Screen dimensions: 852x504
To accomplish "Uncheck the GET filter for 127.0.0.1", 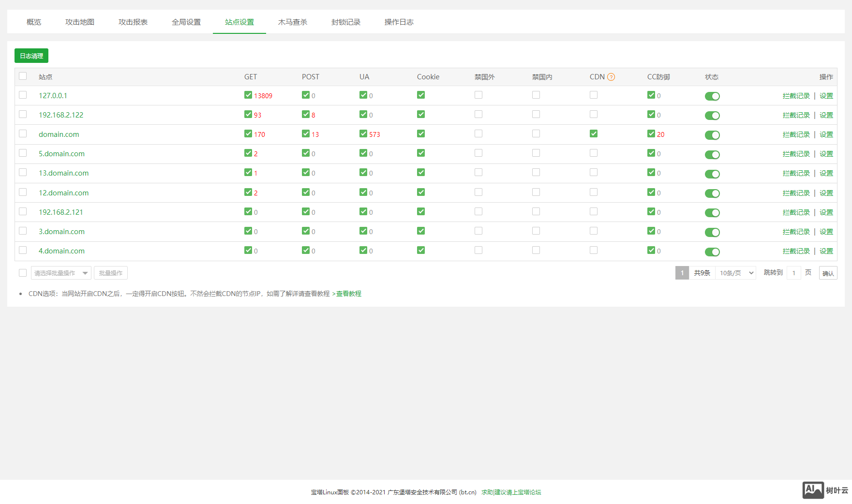I will (248, 95).
